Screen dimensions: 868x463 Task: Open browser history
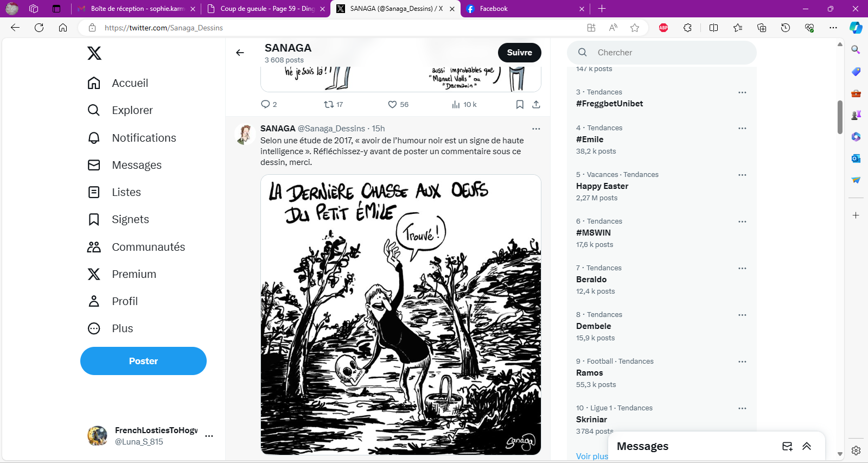tap(786, 28)
